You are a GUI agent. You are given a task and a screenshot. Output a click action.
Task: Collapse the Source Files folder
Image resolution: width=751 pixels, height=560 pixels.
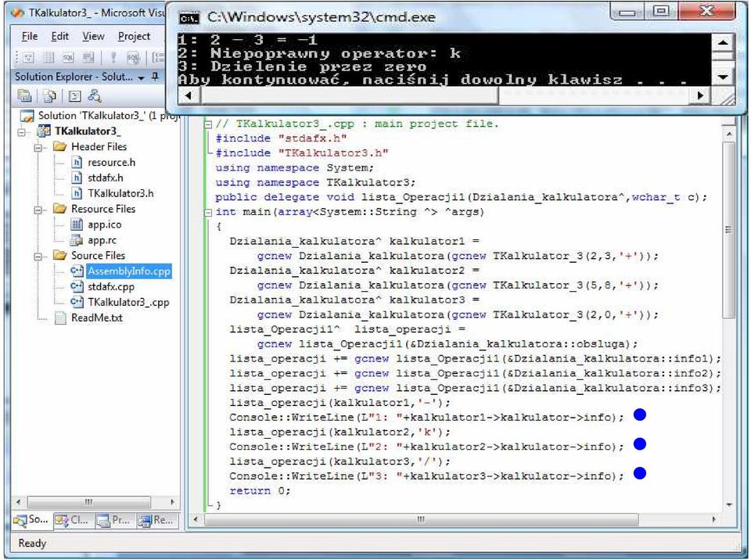point(38,256)
